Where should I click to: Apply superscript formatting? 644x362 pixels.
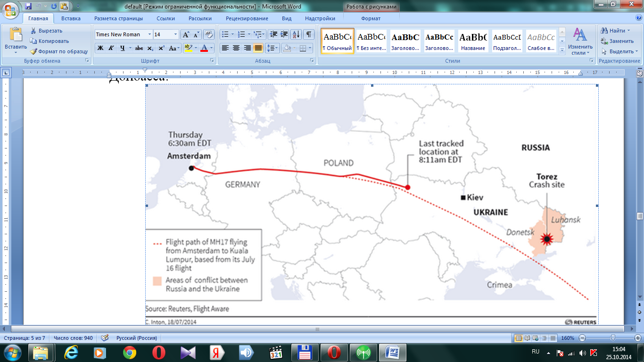161,48
